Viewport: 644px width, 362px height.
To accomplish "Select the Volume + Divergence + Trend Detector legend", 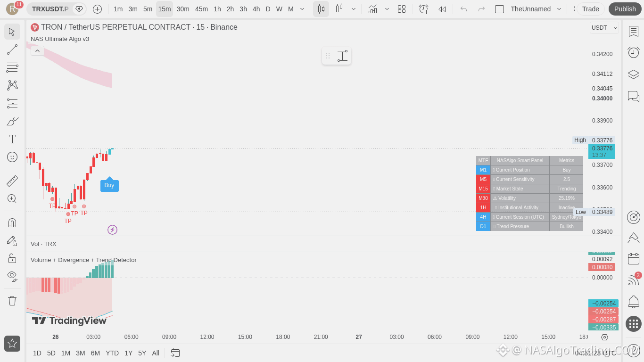I will point(83,260).
